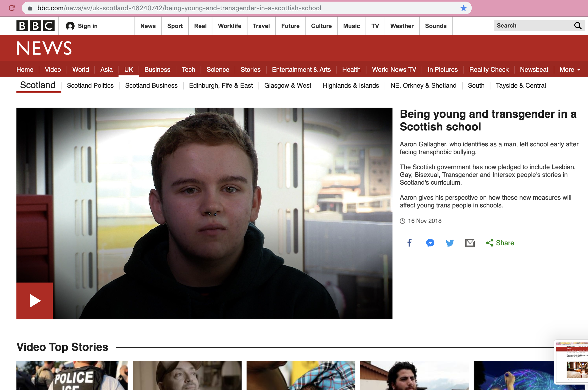The width and height of the screenshot is (588, 390).
Task: Go to the Stories tab
Action: tap(251, 70)
